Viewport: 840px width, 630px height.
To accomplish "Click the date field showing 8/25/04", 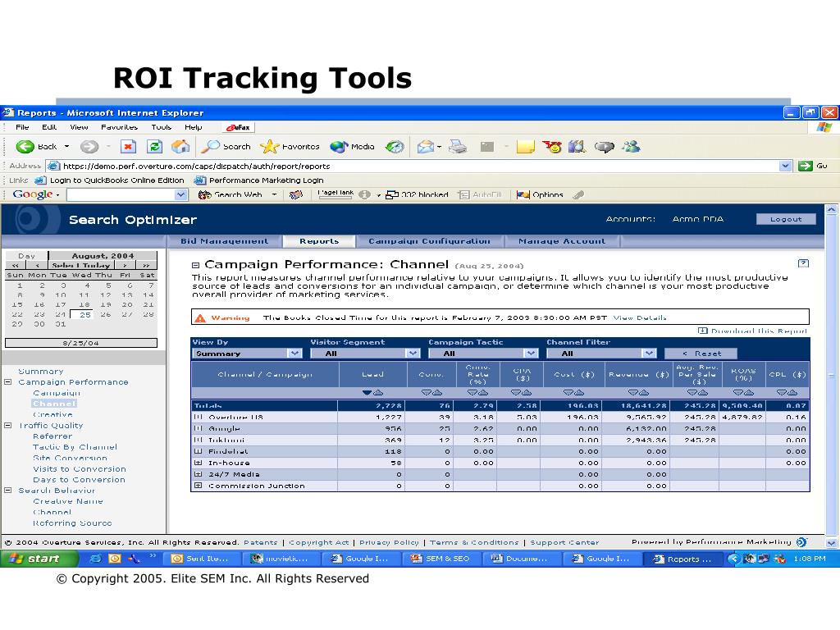I will tap(81, 343).
